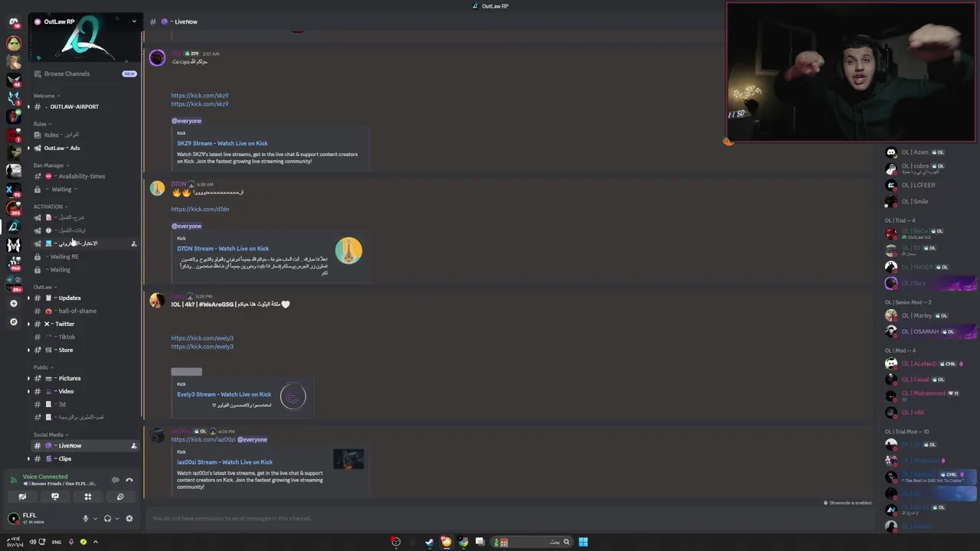This screenshot has width=980, height=551.
Task: Open the Video channel
Action: pyautogui.click(x=84, y=391)
